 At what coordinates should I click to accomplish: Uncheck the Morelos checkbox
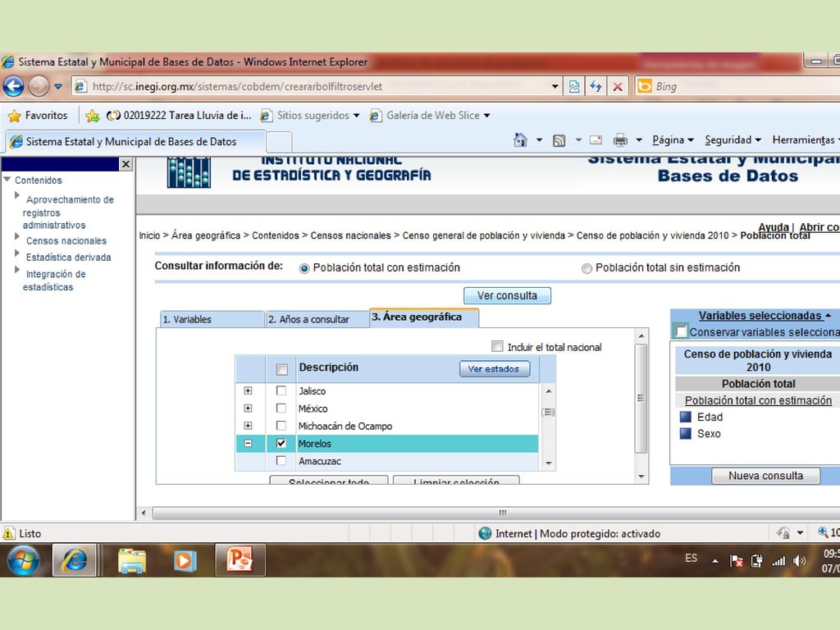281,443
